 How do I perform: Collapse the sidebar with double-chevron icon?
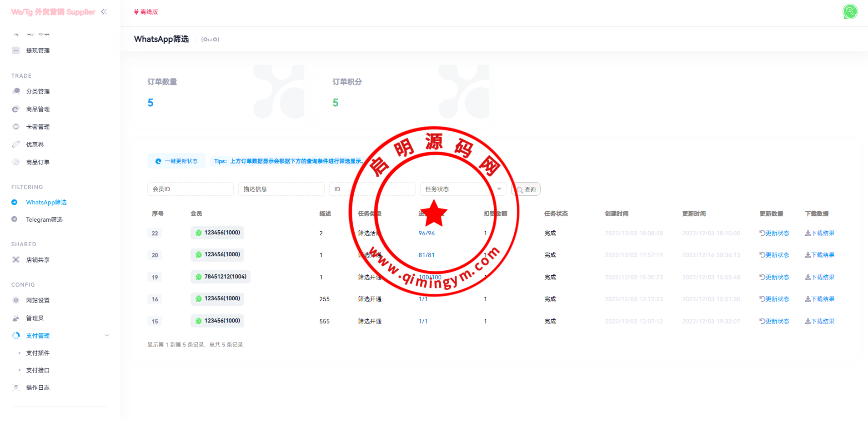click(104, 12)
